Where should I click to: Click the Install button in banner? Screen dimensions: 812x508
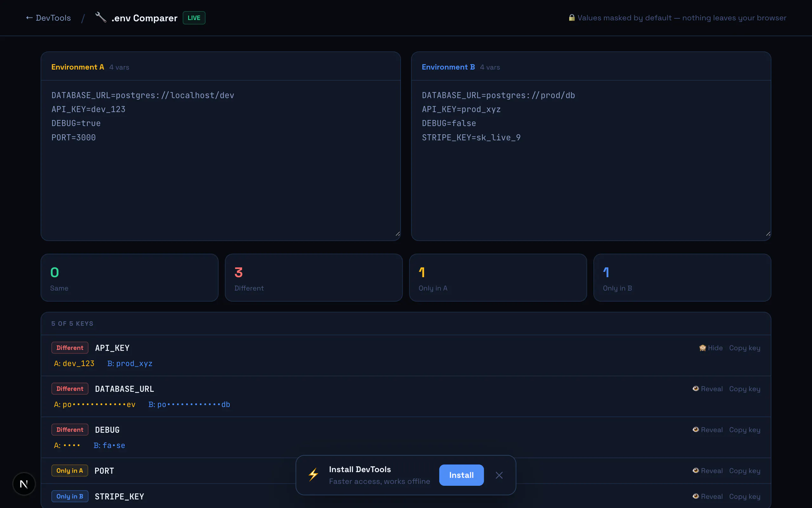462,475
